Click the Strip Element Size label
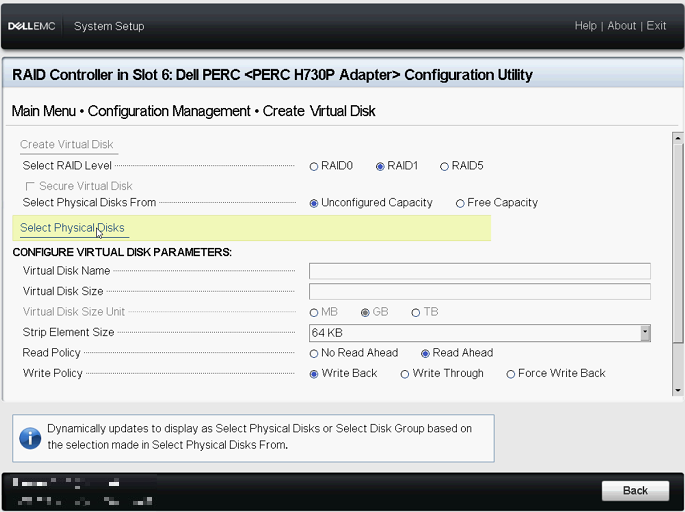Viewport: 685px width, 512px height. [x=68, y=332]
